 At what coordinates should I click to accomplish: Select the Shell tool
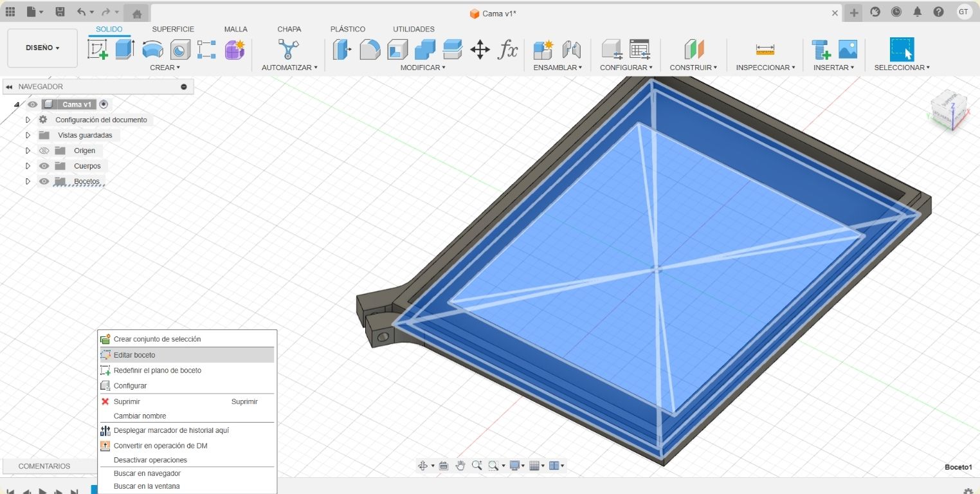(x=397, y=50)
